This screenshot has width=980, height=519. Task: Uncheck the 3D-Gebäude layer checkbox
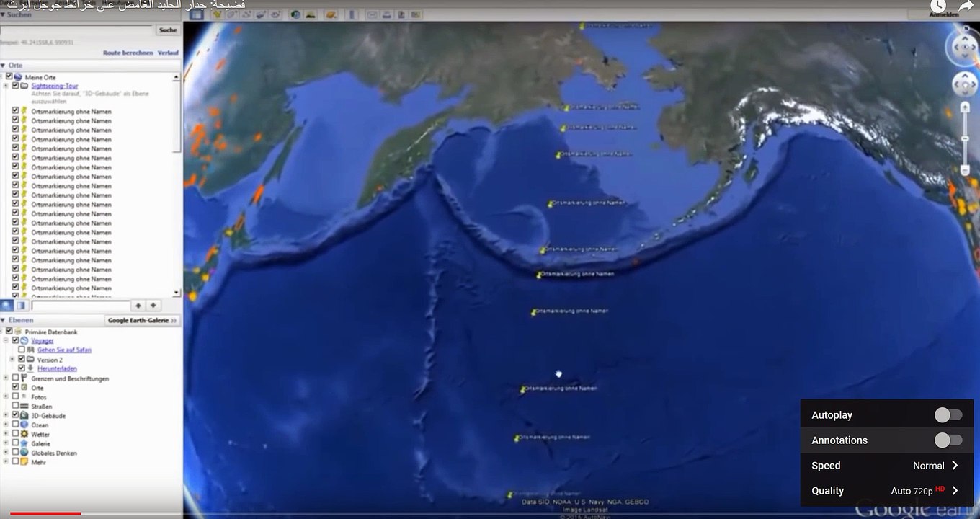pos(15,415)
